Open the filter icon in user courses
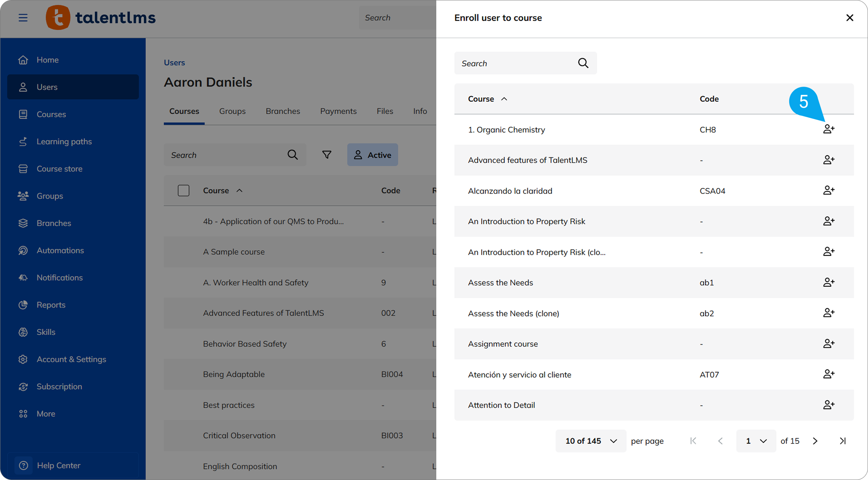The width and height of the screenshot is (868, 480). 327,154
